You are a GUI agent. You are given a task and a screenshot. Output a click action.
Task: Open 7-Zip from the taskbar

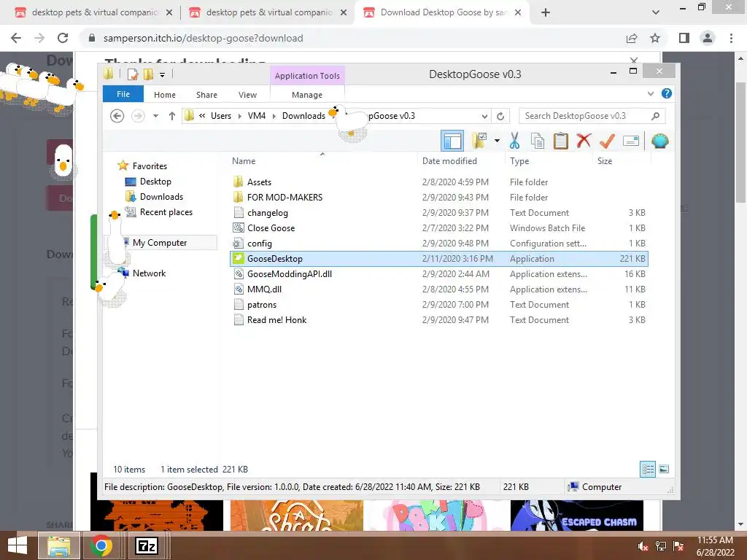point(146,545)
